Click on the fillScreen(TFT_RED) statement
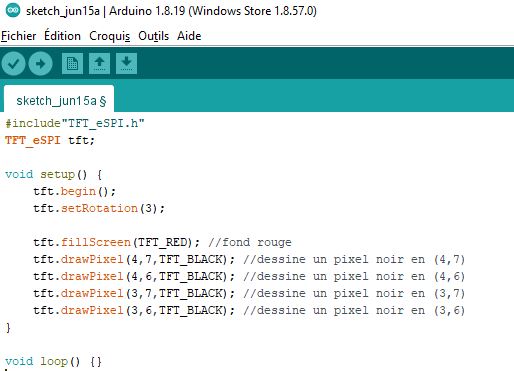The image size is (514, 371). click(116, 242)
